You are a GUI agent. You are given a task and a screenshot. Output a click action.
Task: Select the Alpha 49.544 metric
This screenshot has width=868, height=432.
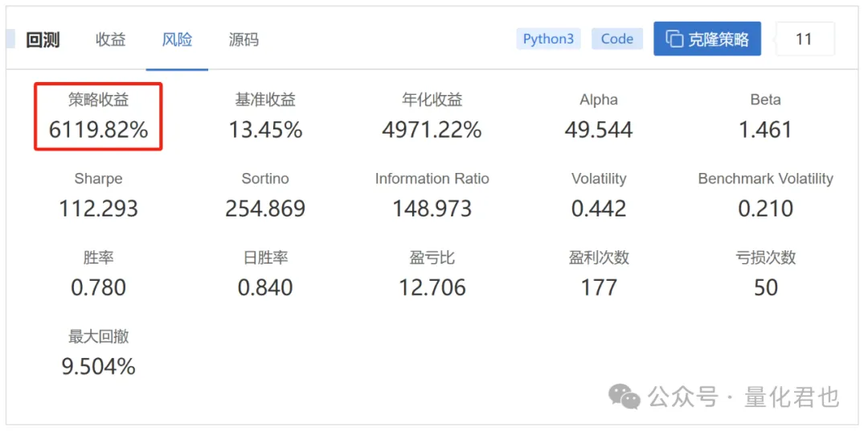599,117
